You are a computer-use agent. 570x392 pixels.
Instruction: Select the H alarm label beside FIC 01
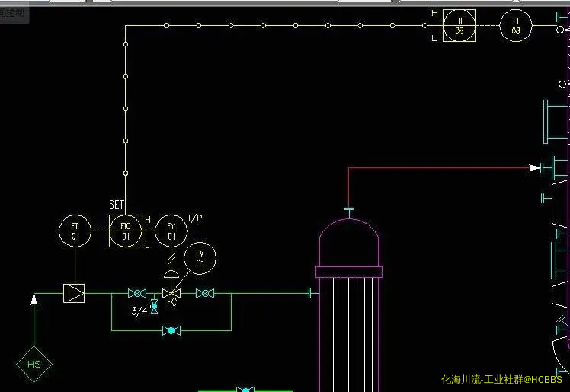pyautogui.click(x=148, y=219)
